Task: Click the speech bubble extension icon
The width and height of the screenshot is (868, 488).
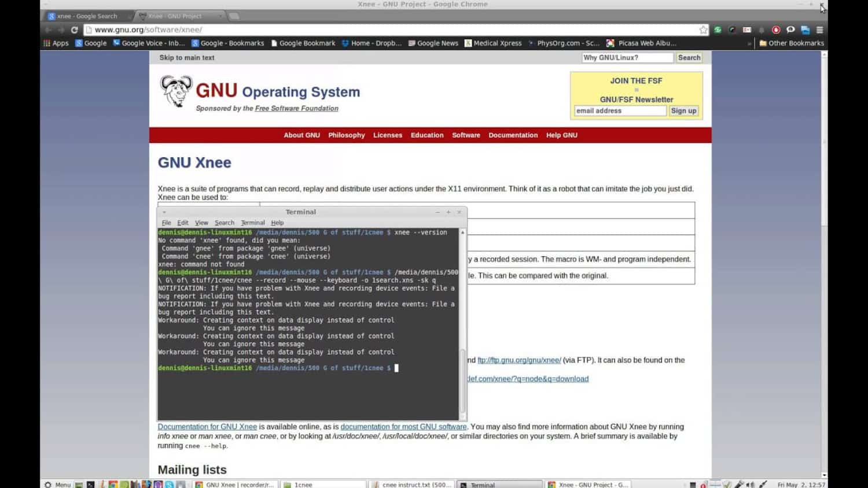Action: click(790, 29)
